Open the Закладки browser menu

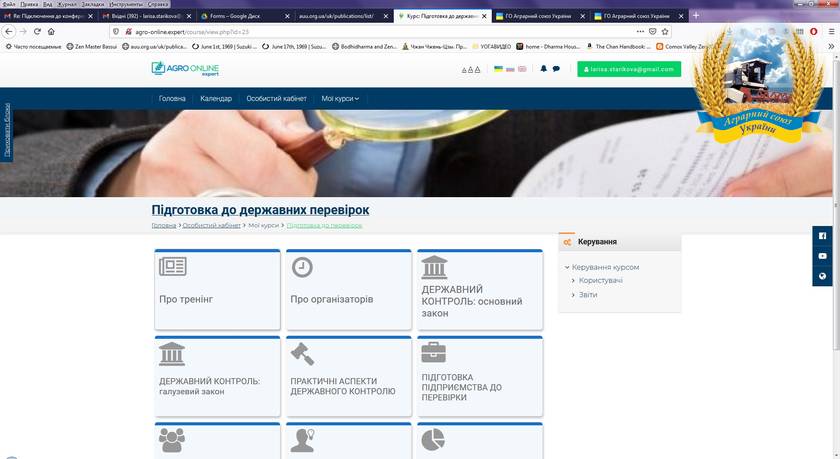93,4
